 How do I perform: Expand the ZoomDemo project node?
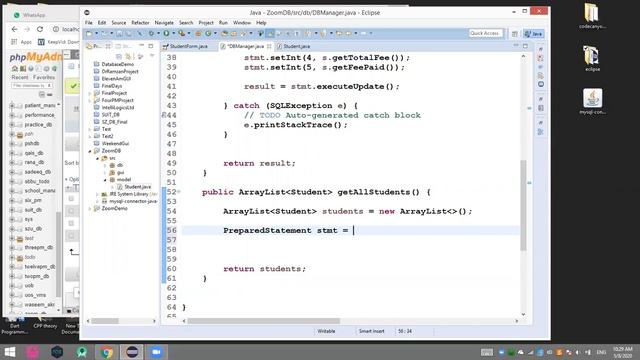point(90,209)
